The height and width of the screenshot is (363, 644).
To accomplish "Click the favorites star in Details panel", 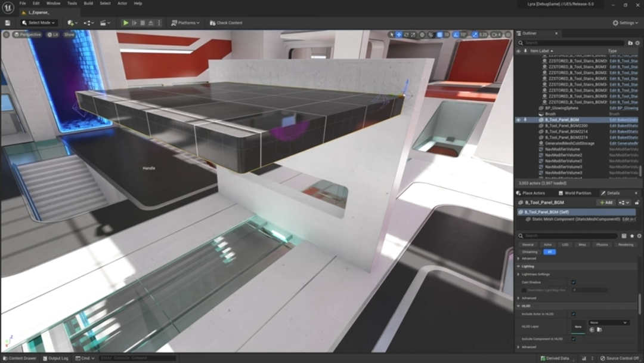I will (x=631, y=236).
